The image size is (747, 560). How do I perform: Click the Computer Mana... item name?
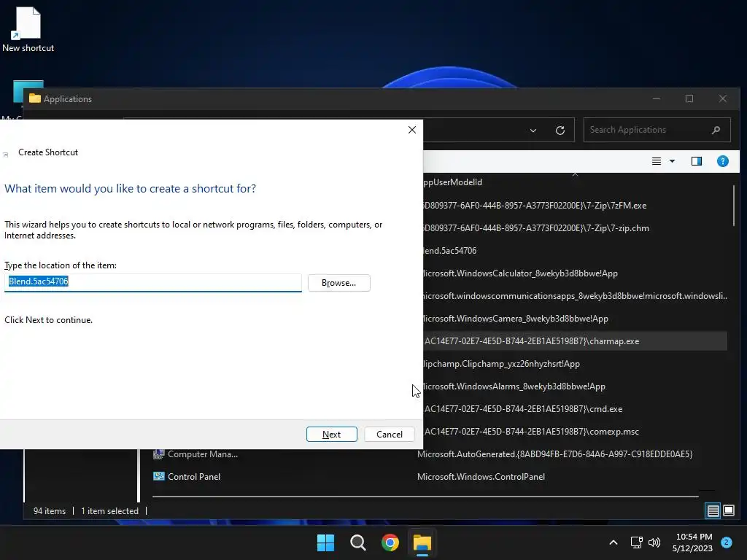[x=203, y=454]
